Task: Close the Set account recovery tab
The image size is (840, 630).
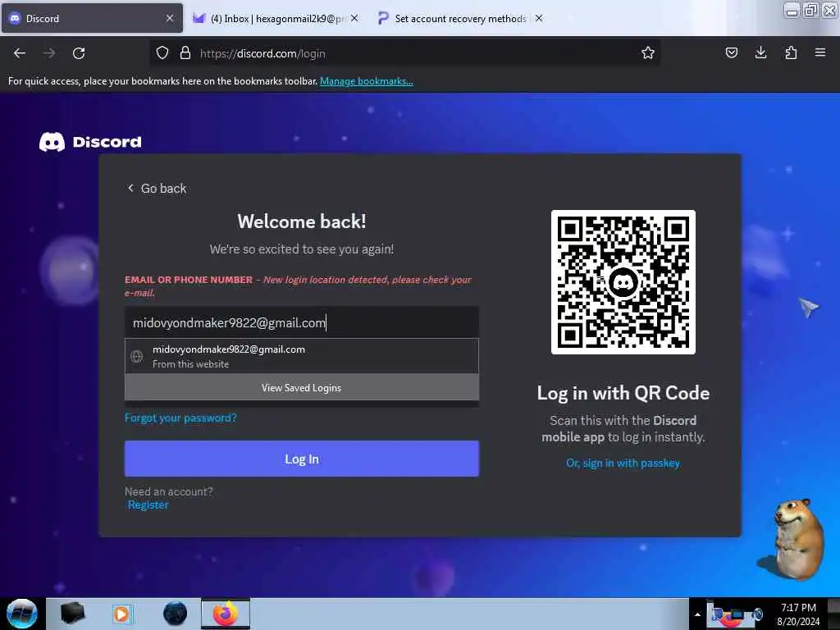Action: click(x=539, y=18)
